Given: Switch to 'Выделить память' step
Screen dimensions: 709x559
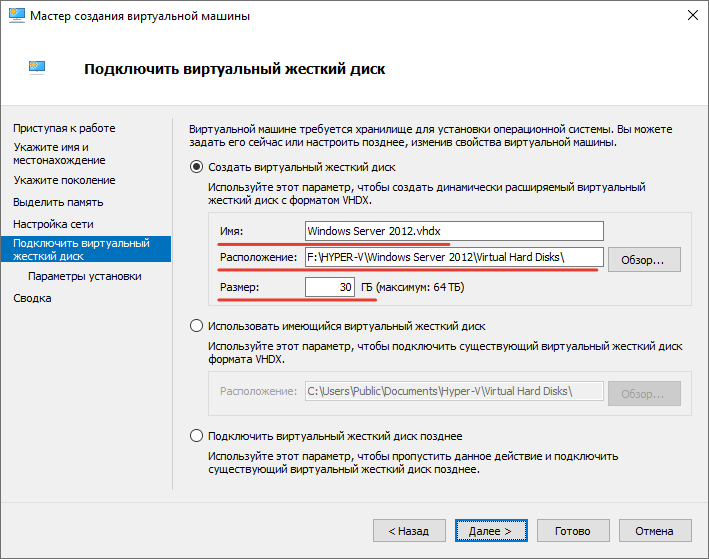Looking at the screenshot, I should (59, 202).
